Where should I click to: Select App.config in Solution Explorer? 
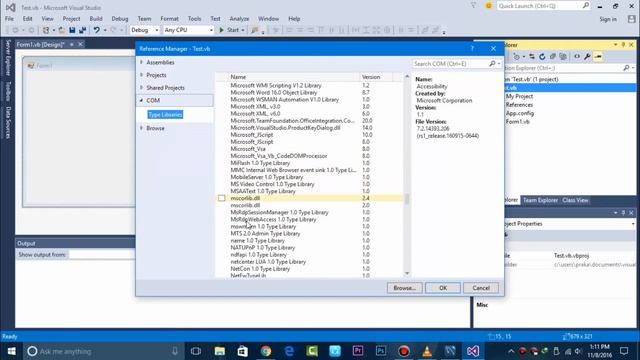coord(520,113)
